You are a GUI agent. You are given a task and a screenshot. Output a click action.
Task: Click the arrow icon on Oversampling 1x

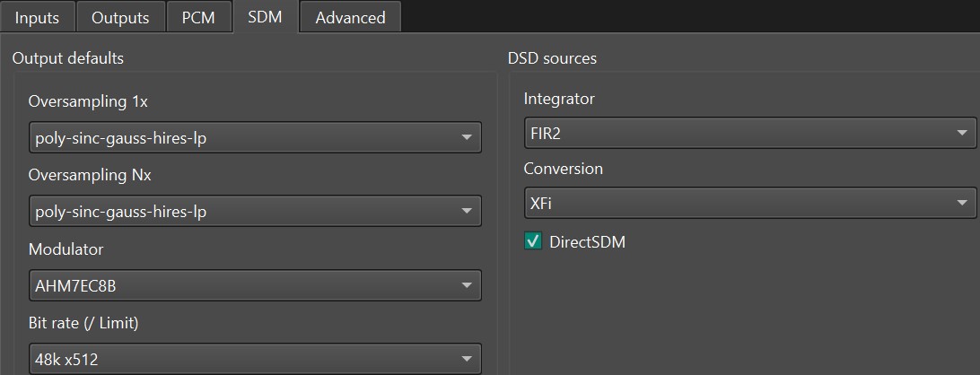(x=467, y=137)
